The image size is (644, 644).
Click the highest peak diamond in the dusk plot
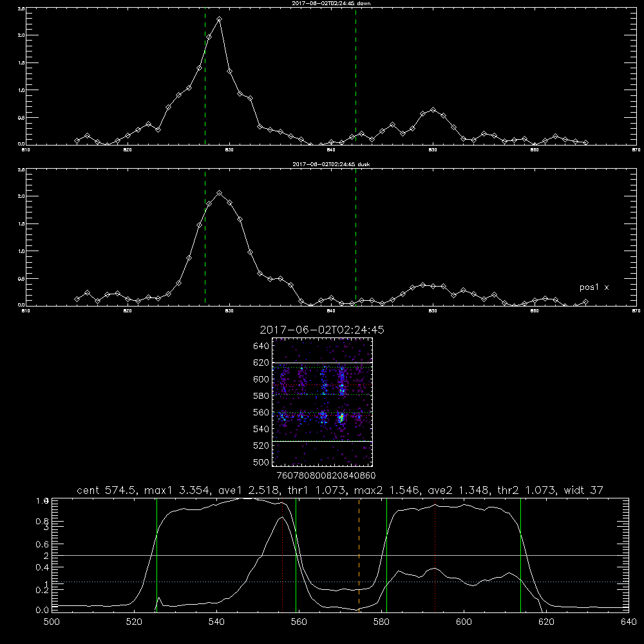220,193
